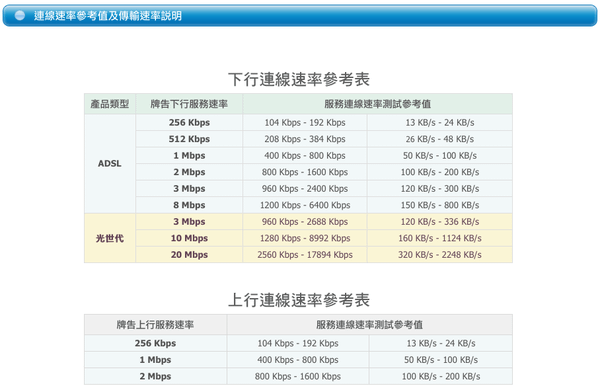The image size is (600, 388).
Task: Select the 160 KB/s - 1124 KB/s cell
Action: tap(440, 238)
